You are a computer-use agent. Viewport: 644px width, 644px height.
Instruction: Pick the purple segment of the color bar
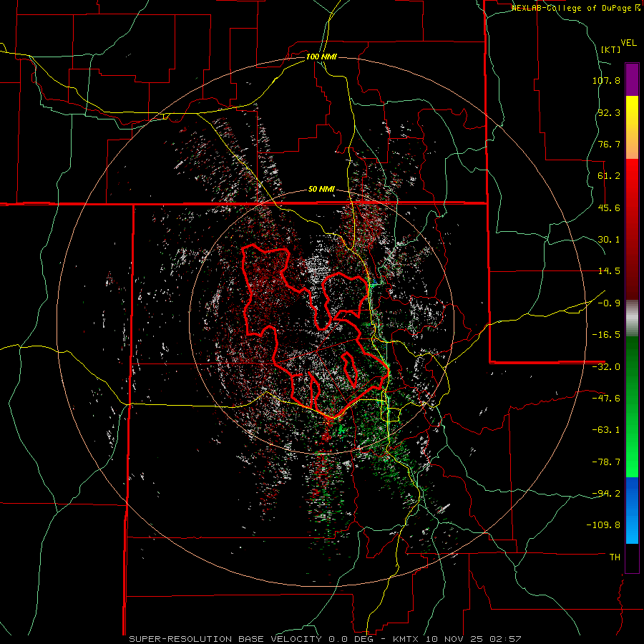632,79
